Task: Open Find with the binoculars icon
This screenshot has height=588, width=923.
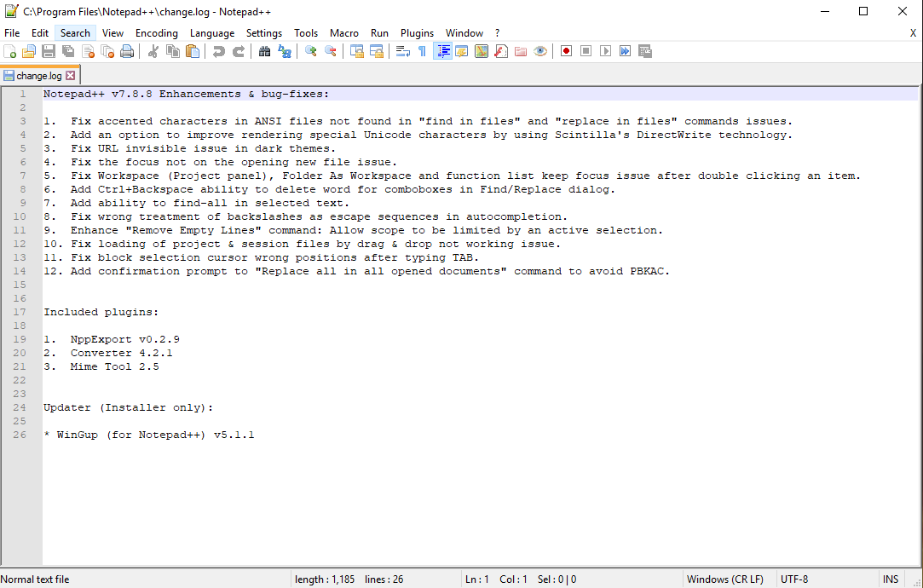Action: [x=265, y=51]
